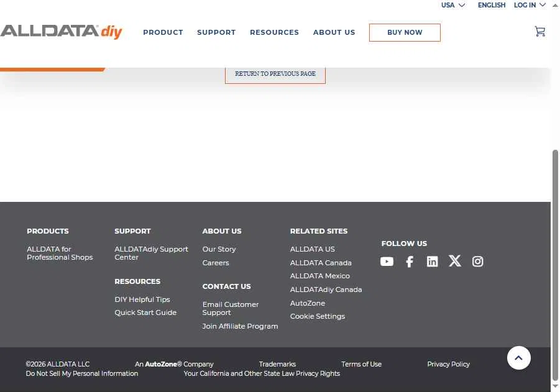
Task: Click the scrollbar up arrow
Action: tap(555, 5)
